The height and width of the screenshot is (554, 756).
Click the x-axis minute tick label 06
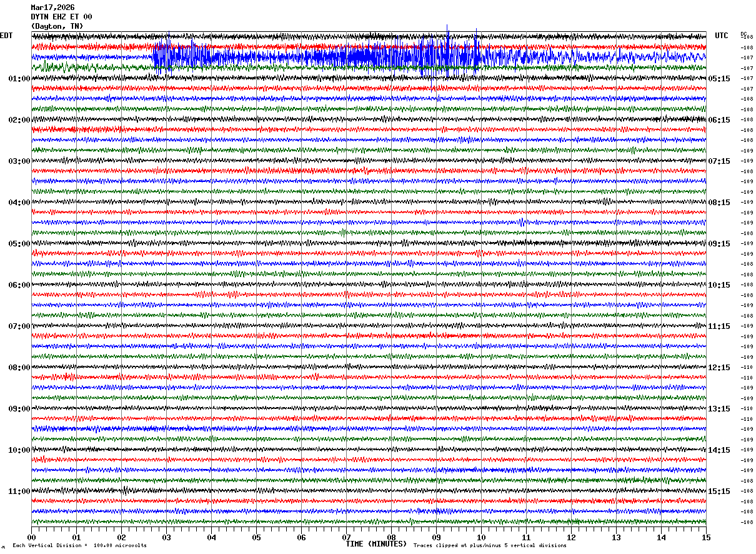(x=301, y=537)
